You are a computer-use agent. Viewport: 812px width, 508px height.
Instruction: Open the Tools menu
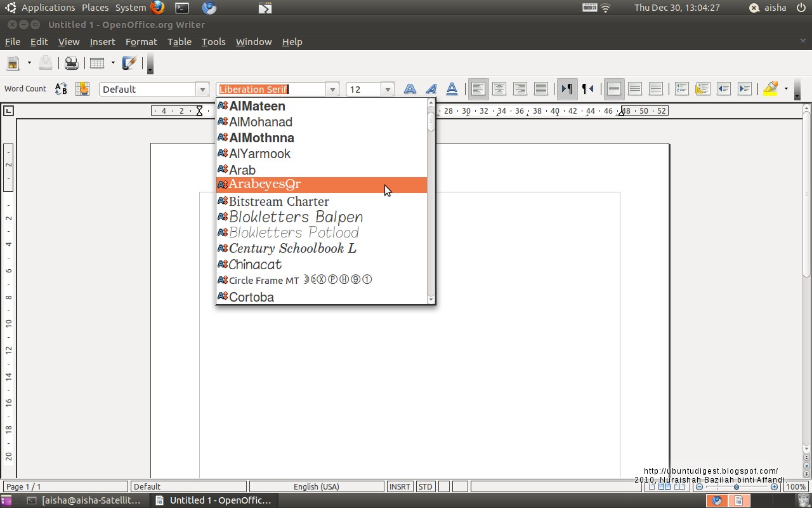coord(213,42)
